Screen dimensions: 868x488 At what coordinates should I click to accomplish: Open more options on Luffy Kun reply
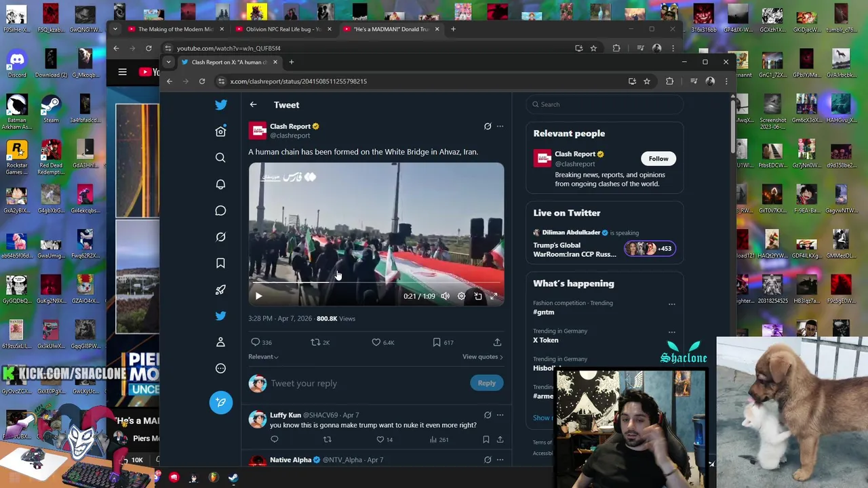(x=500, y=415)
